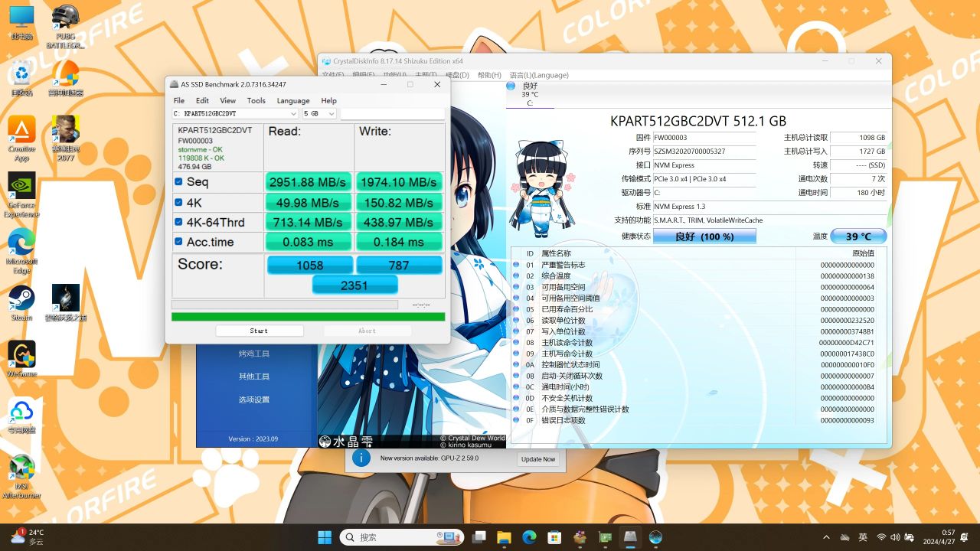
Task: Open the Windows Start menu
Action: pyautogui.click(x=325, y=537)
